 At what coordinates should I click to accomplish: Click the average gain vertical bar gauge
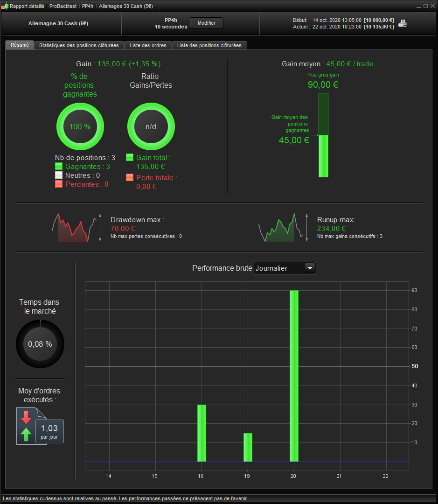pos(323,135)
